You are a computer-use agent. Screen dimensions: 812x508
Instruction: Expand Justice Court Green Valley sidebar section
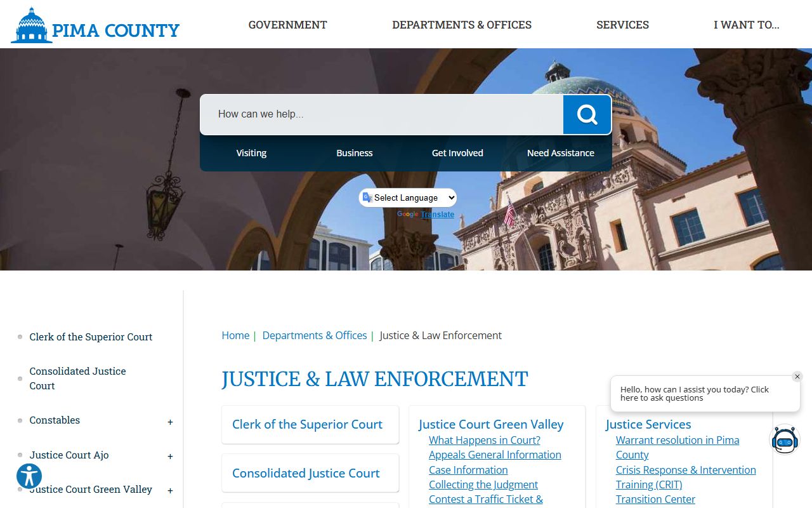170,491
